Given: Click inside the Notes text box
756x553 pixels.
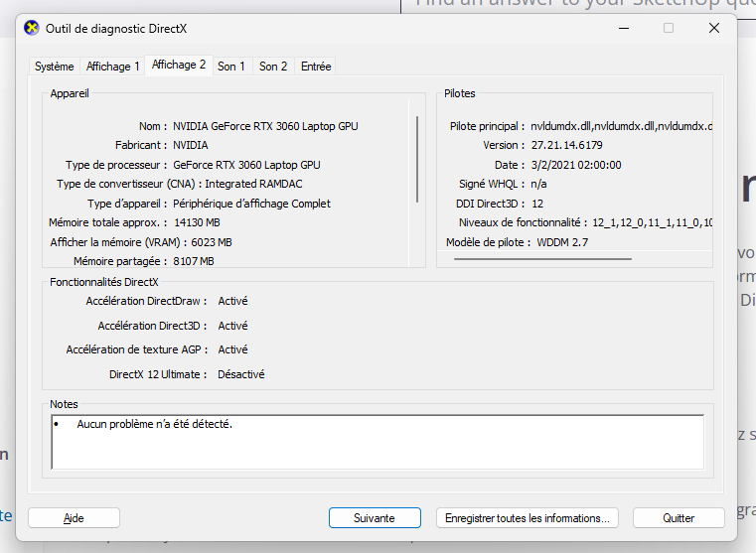Looking at the screenshot, I should pyautogui.click(x=378, y=442).
